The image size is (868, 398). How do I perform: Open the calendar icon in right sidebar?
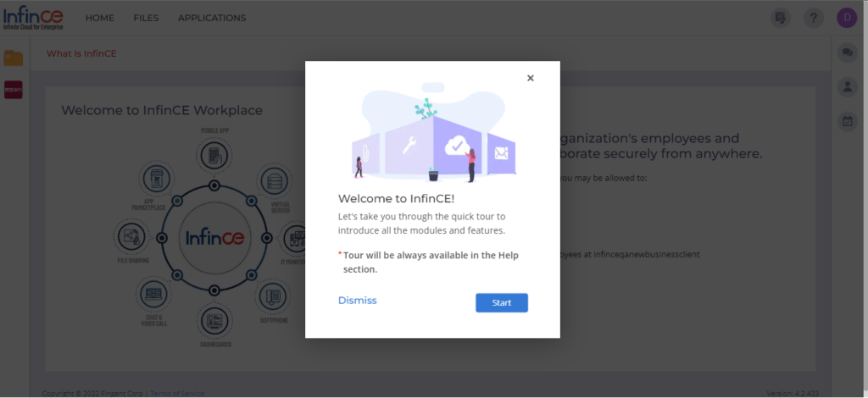(x=847, y=121)
